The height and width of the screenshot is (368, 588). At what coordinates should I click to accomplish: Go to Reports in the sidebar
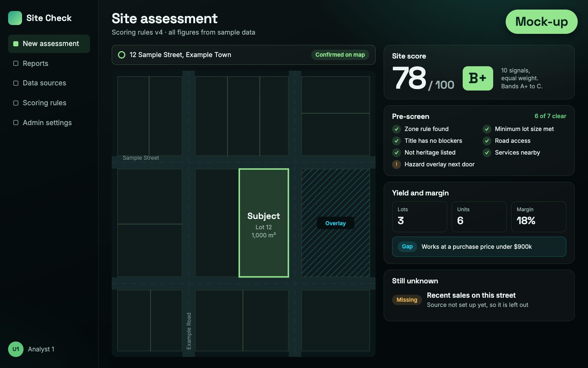click(x=49, y=64)
